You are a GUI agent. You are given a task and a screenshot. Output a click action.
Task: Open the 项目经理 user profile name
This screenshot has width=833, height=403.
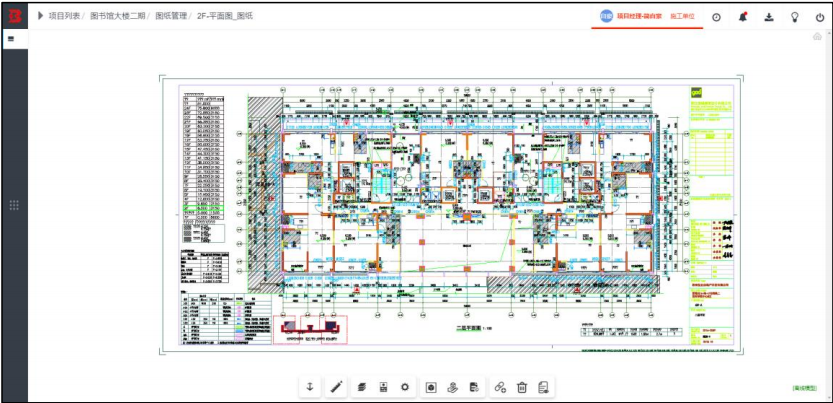pos(639,16)
